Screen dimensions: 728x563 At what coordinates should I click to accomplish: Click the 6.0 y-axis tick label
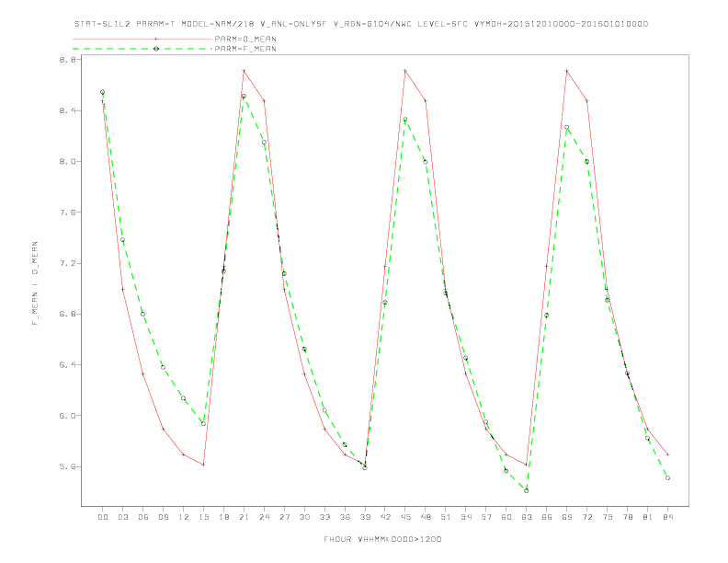click(x=67, y=416)
